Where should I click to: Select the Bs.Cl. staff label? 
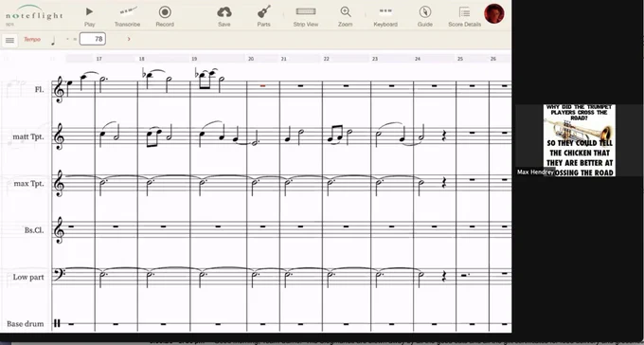34,230
